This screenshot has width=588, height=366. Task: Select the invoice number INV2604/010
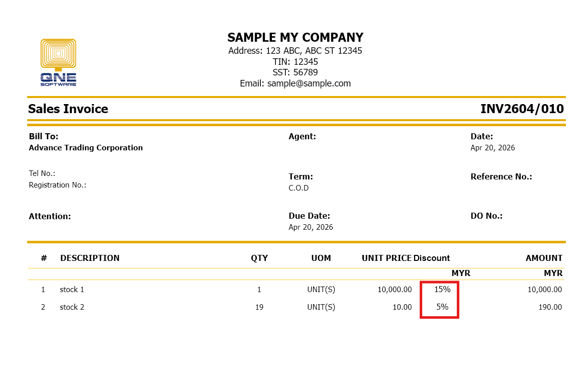522,109
